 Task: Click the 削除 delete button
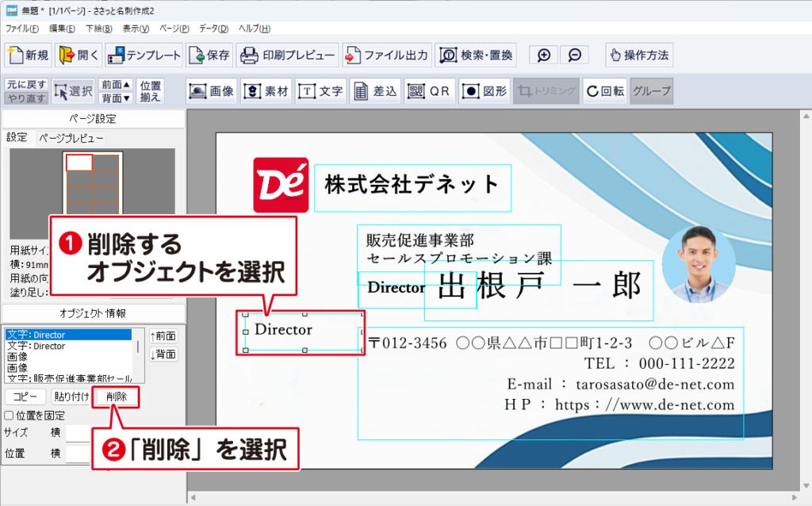pyautogui.click(x=117, y=397)
